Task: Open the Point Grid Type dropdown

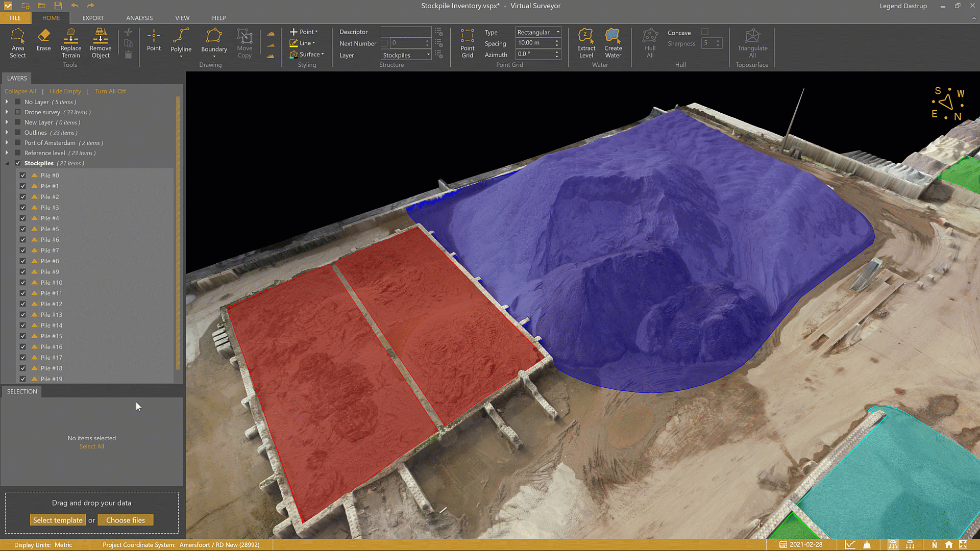Action: [538, 32]
